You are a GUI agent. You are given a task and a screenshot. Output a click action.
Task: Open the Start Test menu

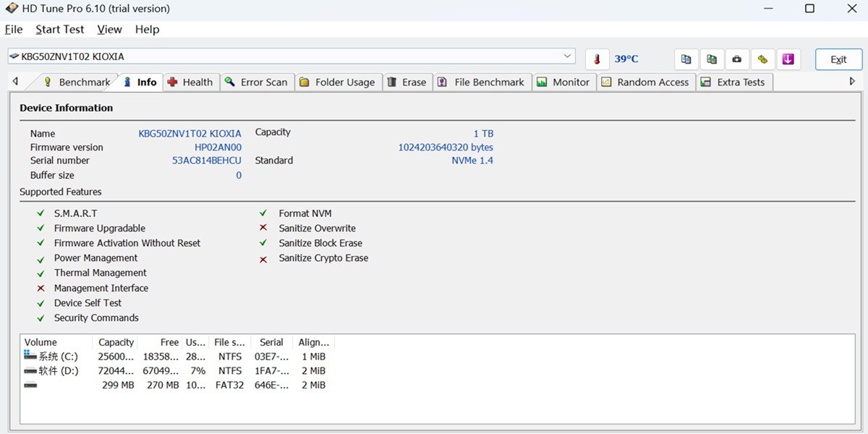pyautogui.click(x=60, y=30)
